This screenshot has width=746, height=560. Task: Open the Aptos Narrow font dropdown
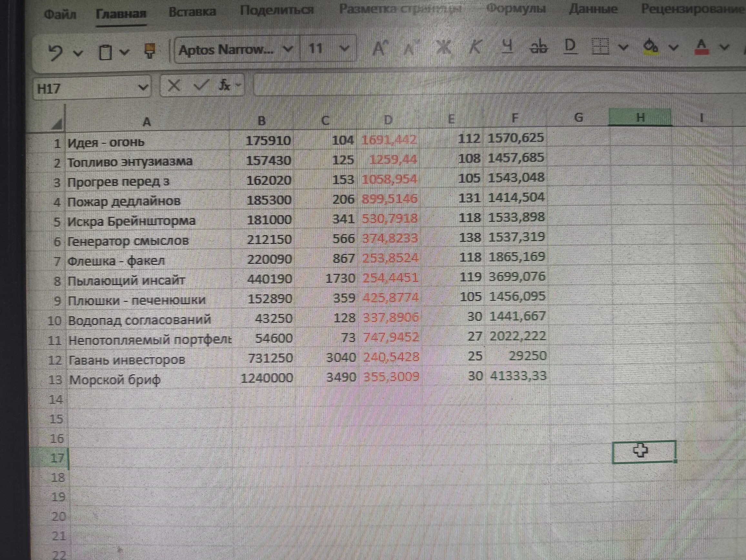point(288,50)
